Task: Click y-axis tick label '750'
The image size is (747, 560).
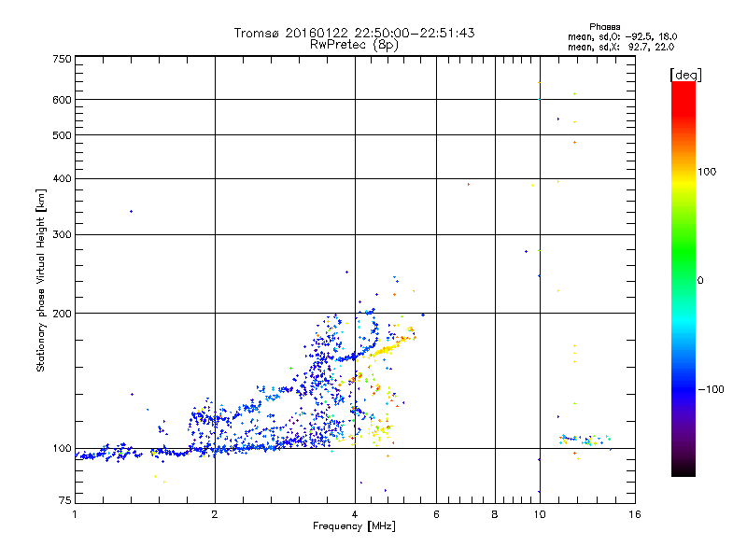Action: point(63,59)
